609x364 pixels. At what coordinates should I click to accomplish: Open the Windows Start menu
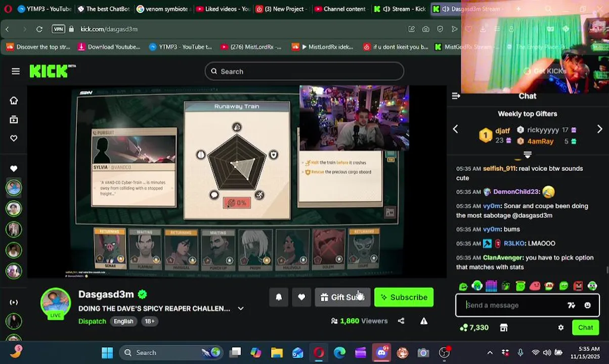pyautogui.click(x=107, y=353)
